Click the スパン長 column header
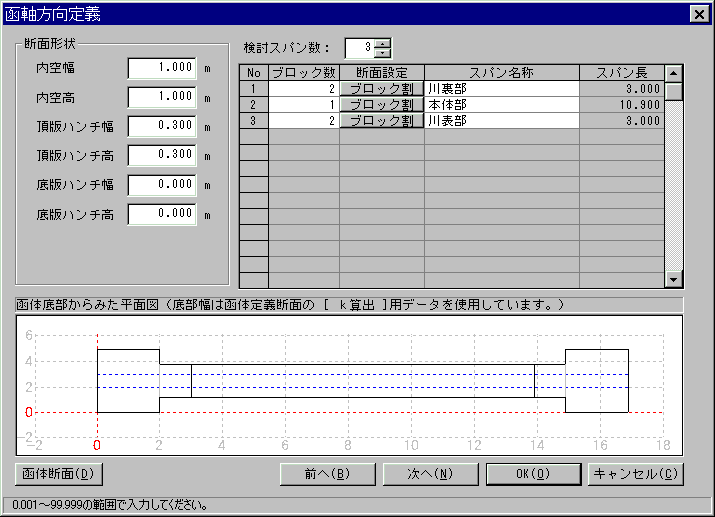 pos(622,72)
